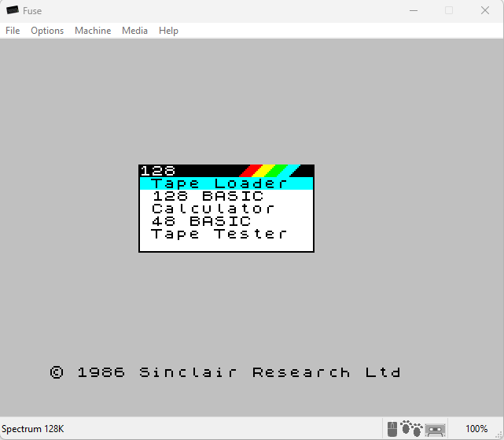Click the Spectrum 128K status bar label
504x440 pixels.
(33, 429)
